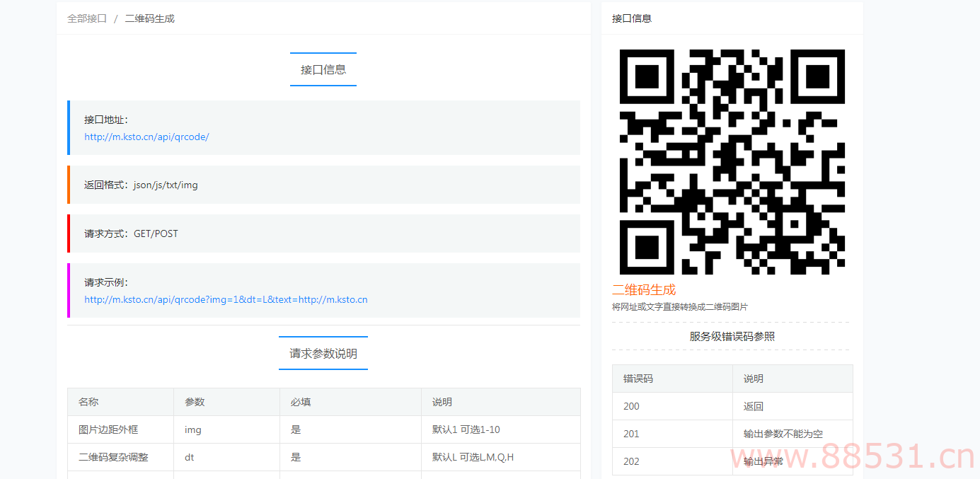980x479 pixels.
Task: Click the 全部接口 breadcrumb link
Action: (x=87, y=18)
